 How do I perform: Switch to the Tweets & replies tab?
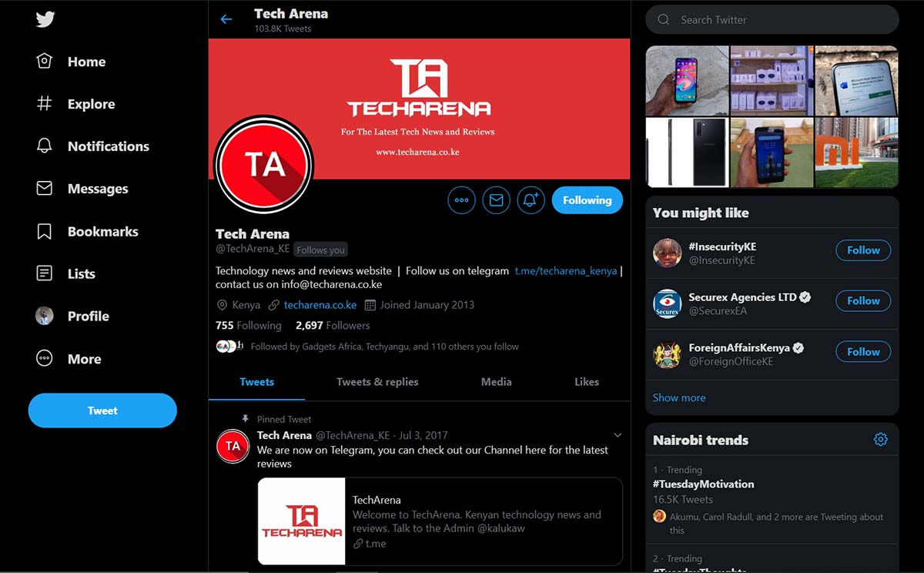click(x=377, y=382)
